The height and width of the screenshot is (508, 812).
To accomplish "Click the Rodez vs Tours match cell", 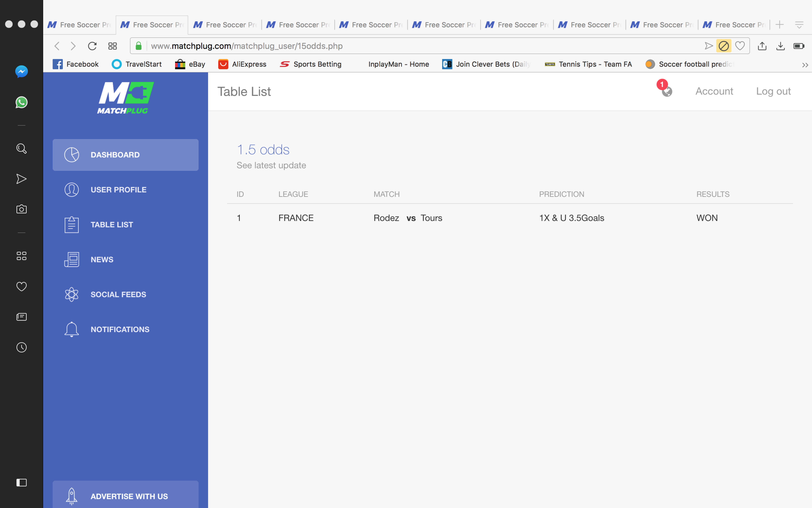I will (x=408, y=218).
